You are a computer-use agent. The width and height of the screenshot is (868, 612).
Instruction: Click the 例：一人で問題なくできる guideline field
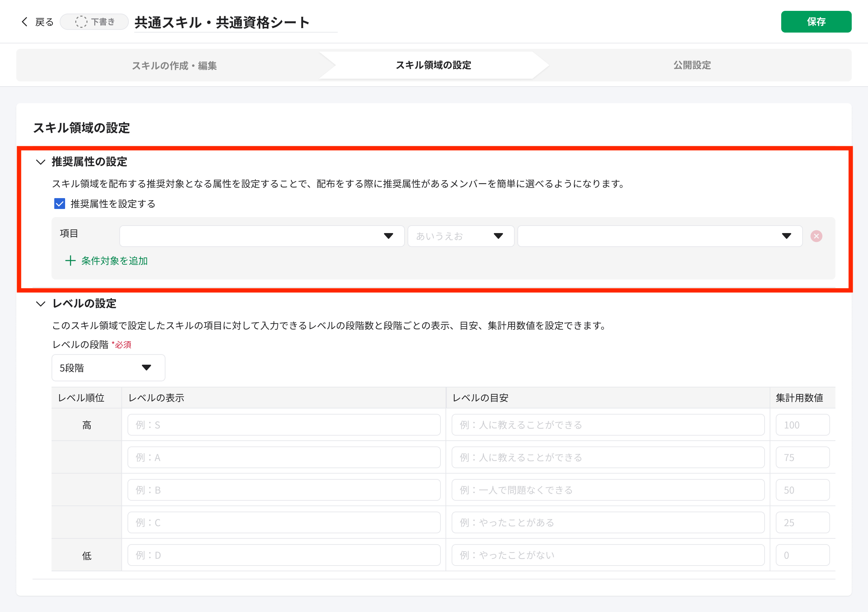pyautogui.click(x=608, y=490)
